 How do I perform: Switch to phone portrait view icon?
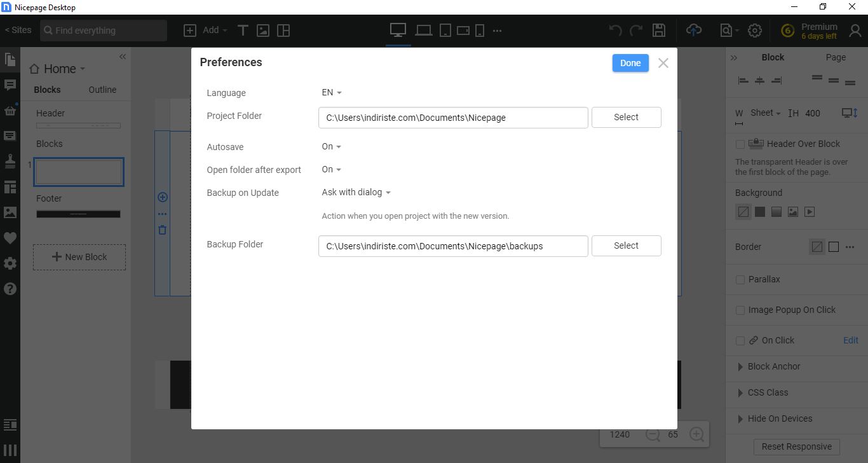(480, 30)
